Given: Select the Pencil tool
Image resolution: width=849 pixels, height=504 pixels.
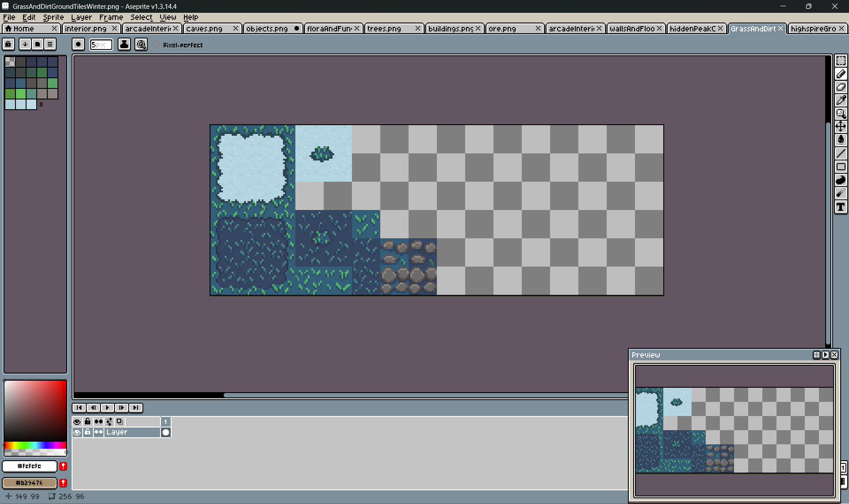Looking at the screenshot, I should pyautogui.click(x=841, y=74).
